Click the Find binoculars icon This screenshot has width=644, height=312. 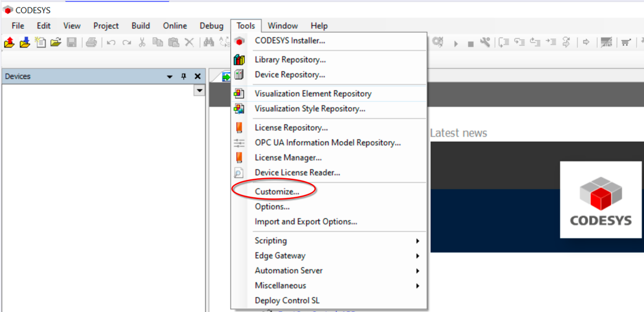pyautogui.click(x=209, y=43)
